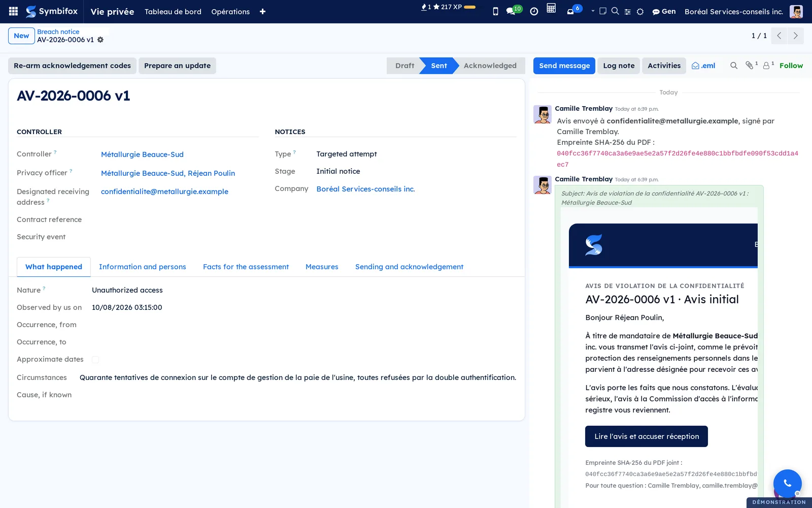Set status to Acknowledged stage
The image size is (812, 508).
(x=490, y=66)
